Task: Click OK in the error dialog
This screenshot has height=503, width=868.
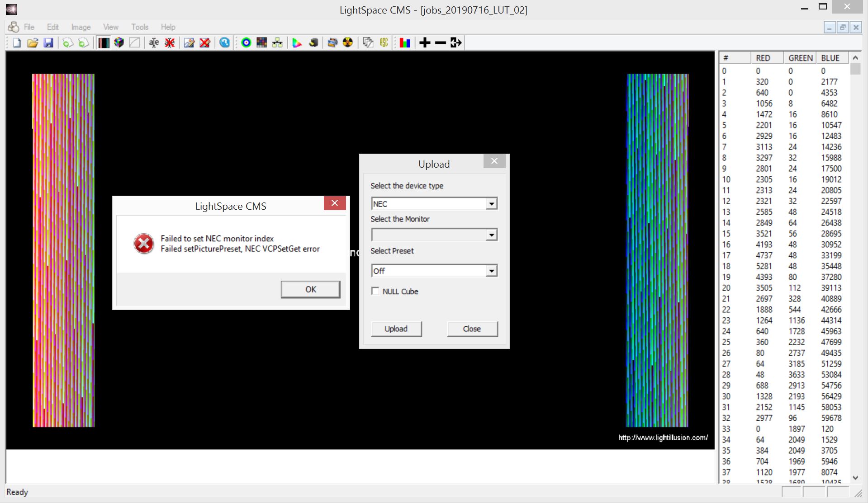Action: (x=310, y=289)
